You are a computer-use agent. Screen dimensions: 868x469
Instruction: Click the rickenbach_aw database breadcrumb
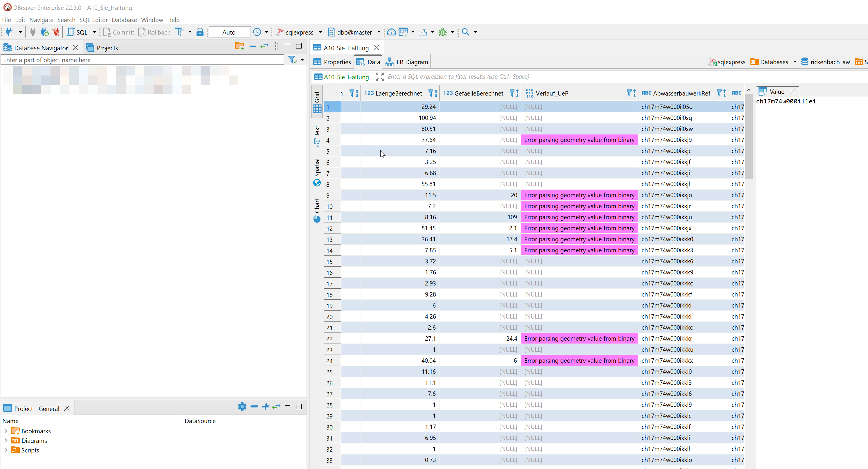pyautogui.click(x=825, y=62)
